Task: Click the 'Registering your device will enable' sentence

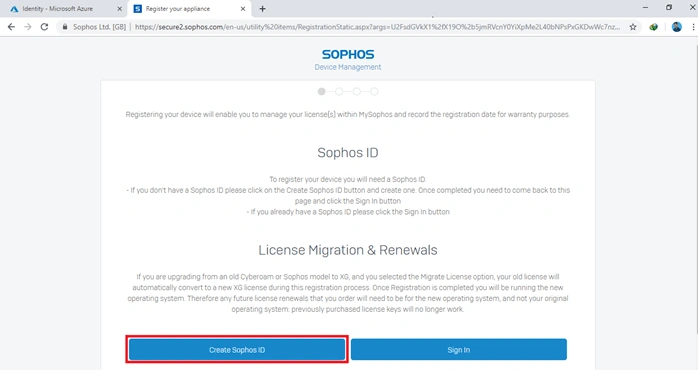Action: (348, 114)
